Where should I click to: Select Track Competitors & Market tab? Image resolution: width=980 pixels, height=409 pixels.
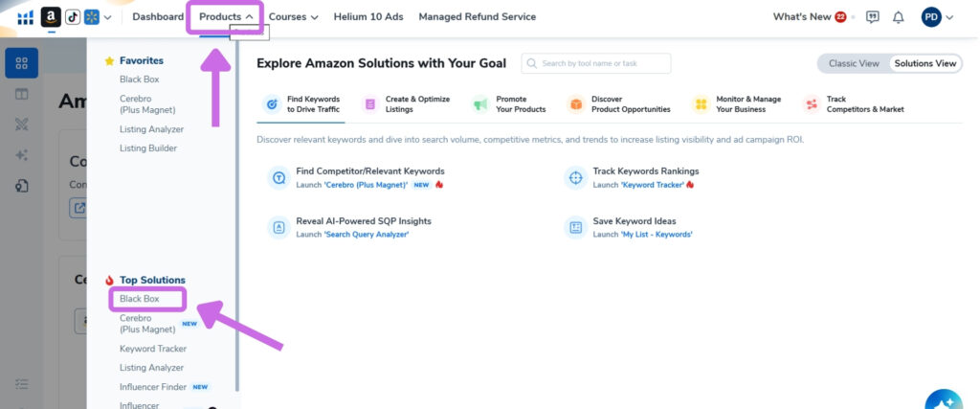tap(854, 103)
